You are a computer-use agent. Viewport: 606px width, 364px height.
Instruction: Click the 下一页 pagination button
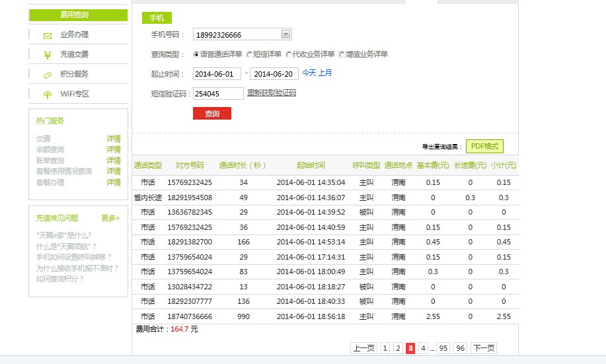(x=483, y=348)
